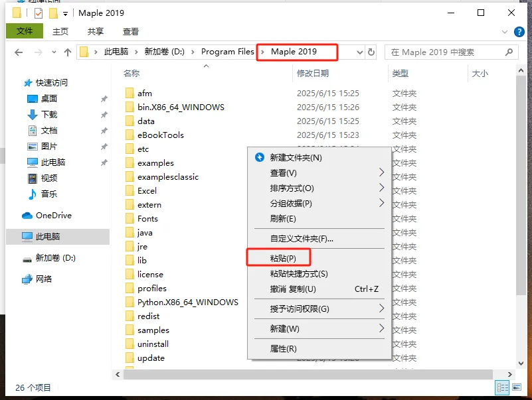532x400 pixels.
Task: Sort by the 名称 column header
Action: [132, 73]
